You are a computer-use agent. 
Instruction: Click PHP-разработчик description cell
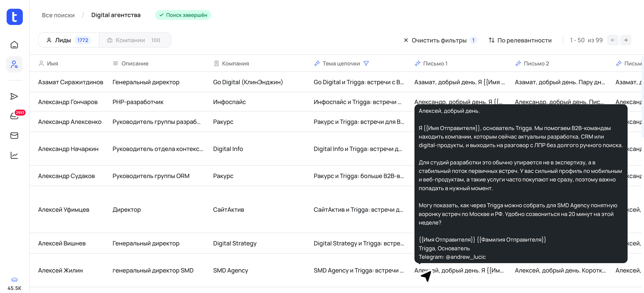click(138, 102)
